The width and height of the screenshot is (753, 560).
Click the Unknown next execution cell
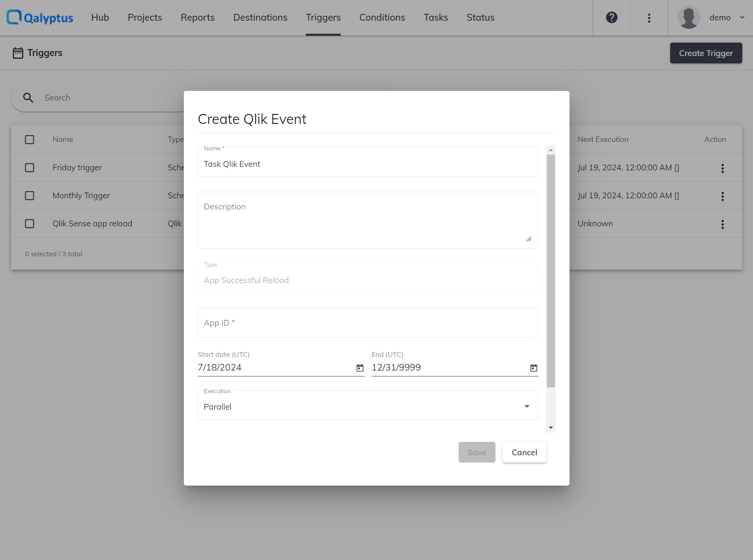pos(595,224)
